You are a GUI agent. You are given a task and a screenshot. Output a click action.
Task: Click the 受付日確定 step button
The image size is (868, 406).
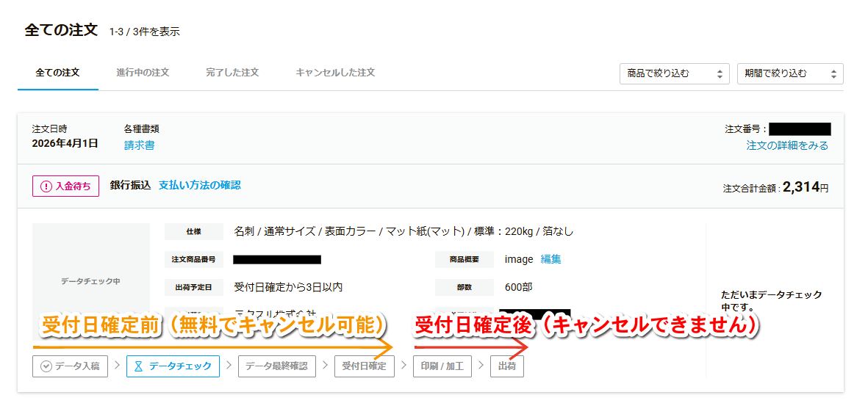coord(364,366)
